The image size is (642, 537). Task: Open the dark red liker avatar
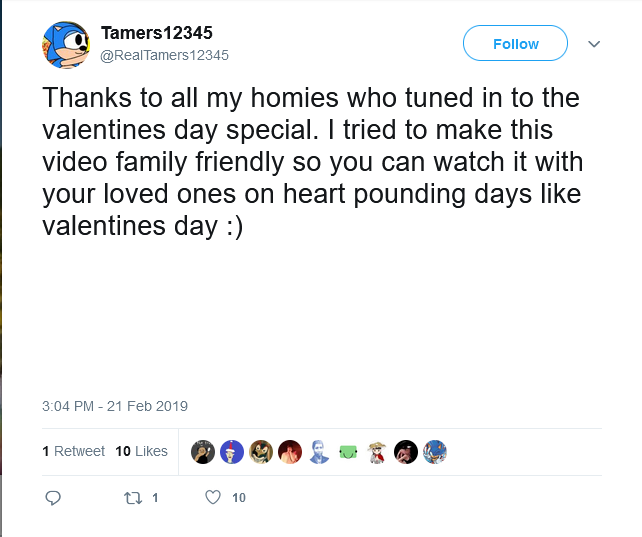click(x=290, y=452)
